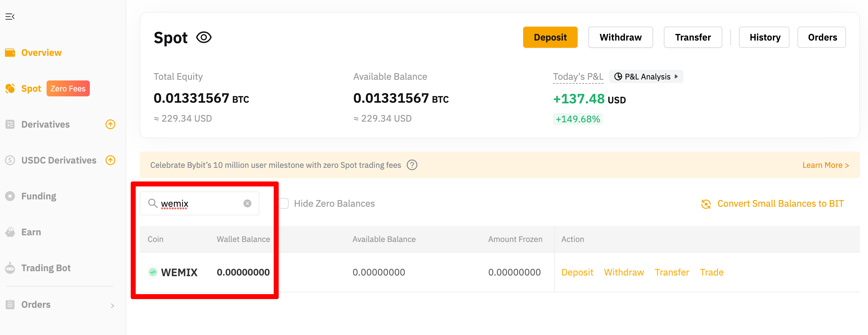Check the Hide Zero Balances checkbox

pyautogui.click(x=284, y=204)
